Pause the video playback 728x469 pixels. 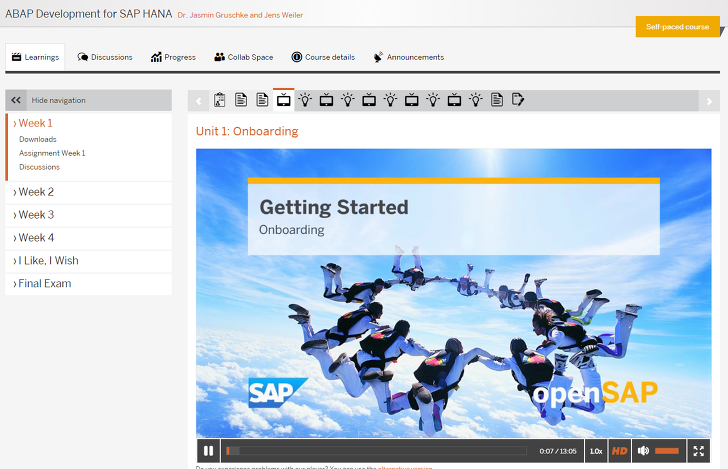coord(208,451)
